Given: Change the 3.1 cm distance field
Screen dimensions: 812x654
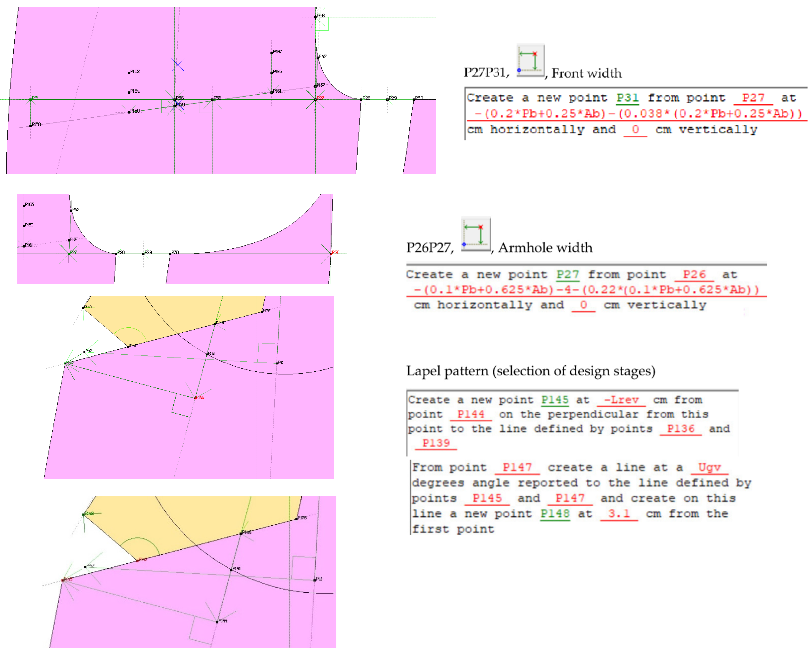Looking at the screenshot, I should click(x=619, y=514).
